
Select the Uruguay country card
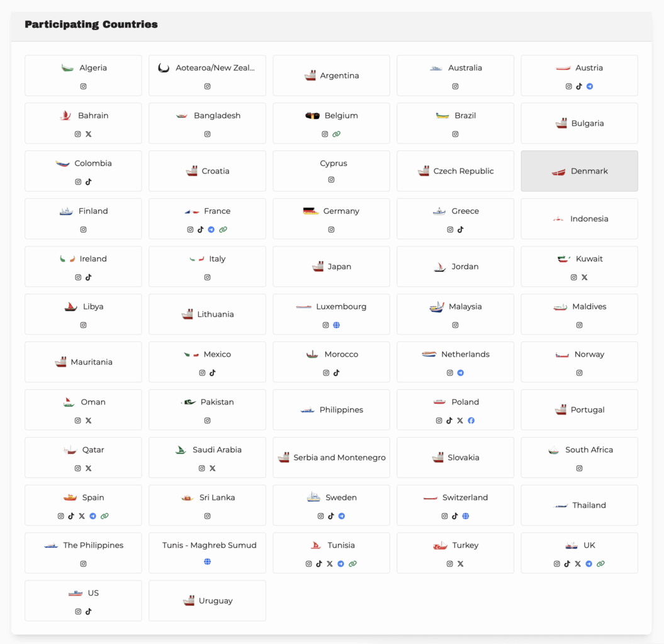pos(207,601)
